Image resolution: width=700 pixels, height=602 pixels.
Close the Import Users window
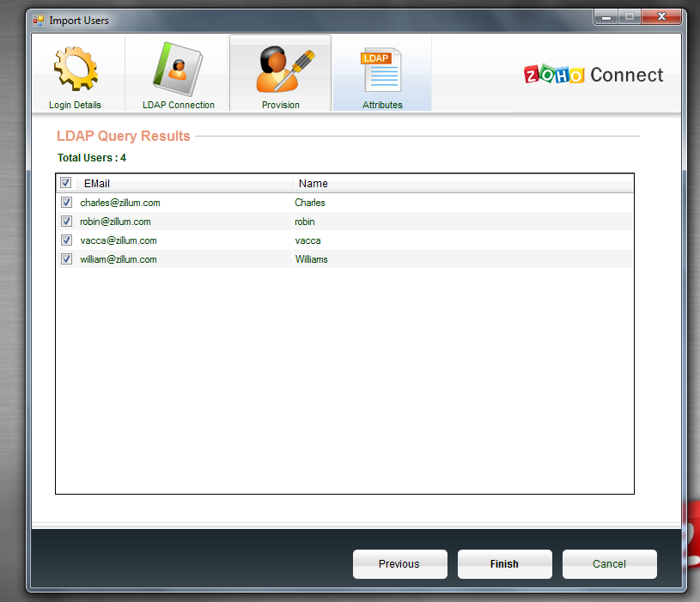tap(661, 17)
